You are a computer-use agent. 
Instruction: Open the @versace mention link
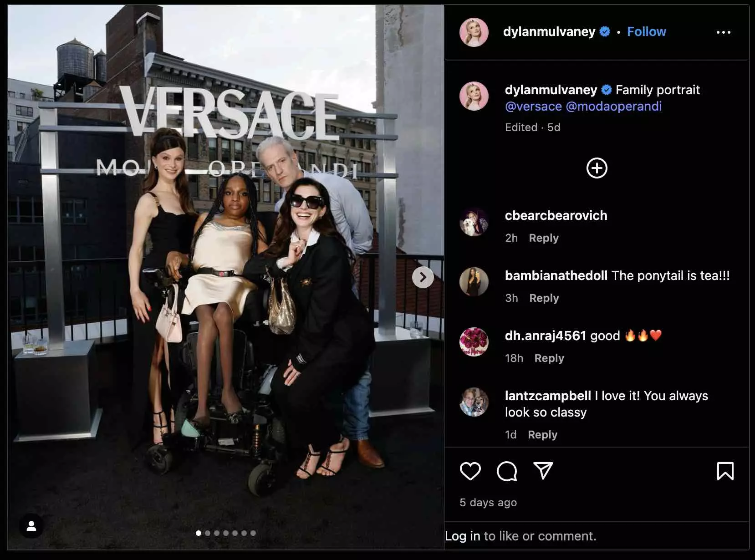click(533, 106)
